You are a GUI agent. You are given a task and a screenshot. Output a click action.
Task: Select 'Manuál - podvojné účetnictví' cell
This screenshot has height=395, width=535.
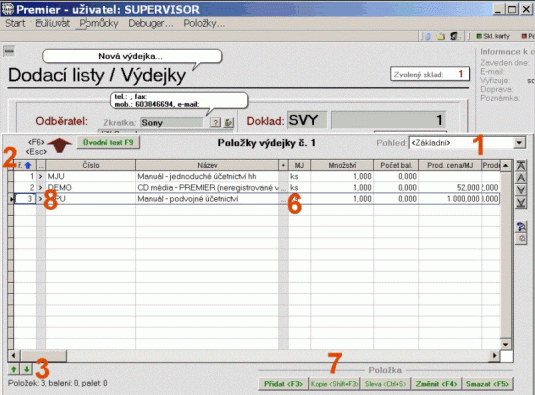[207, 199]
